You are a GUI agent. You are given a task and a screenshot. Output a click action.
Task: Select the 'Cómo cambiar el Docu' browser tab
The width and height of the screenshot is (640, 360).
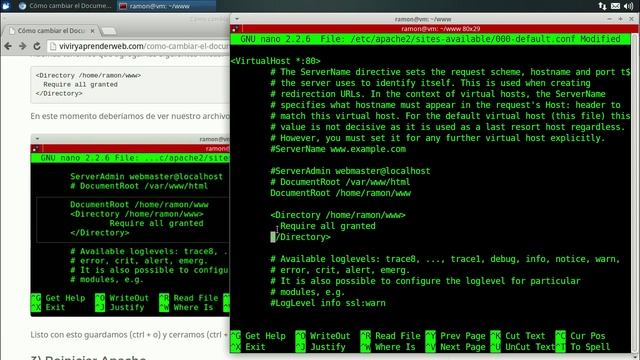[x=51, y=31]
